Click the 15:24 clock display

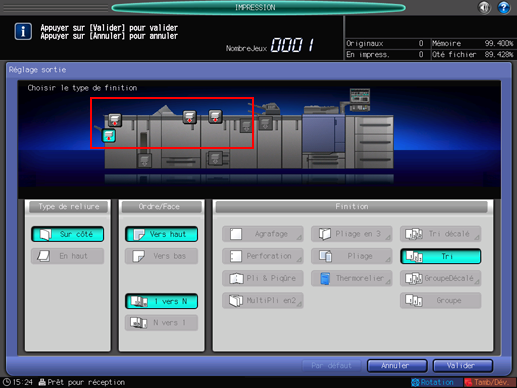click(x=18, y=382)
